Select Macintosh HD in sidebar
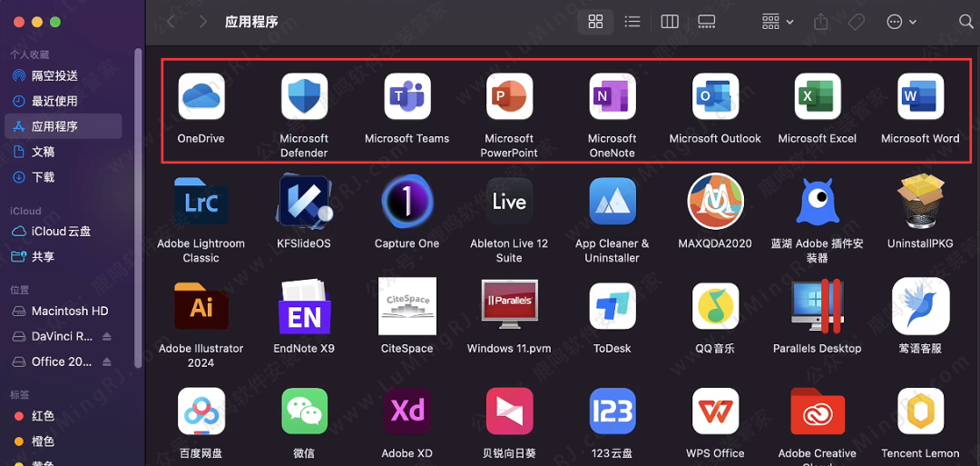The height and width of the screenshot is (466, 980). (x=64, y=311)
